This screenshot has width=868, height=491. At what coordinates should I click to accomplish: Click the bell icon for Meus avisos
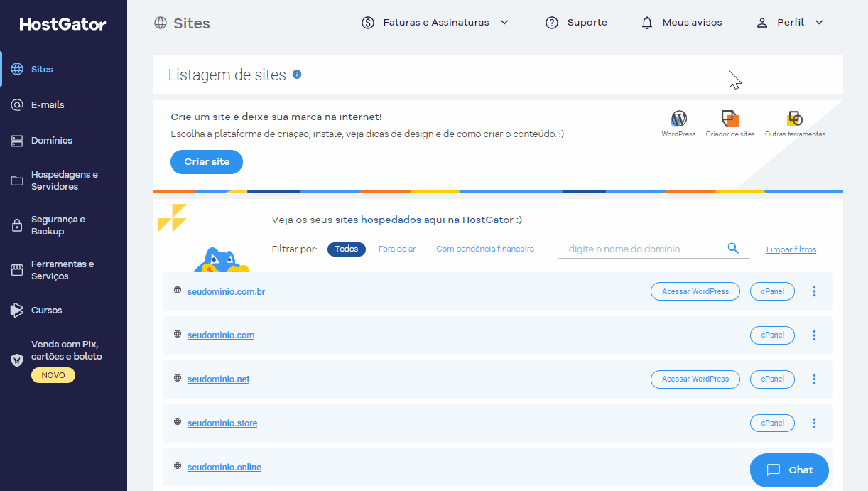(647, 23)
